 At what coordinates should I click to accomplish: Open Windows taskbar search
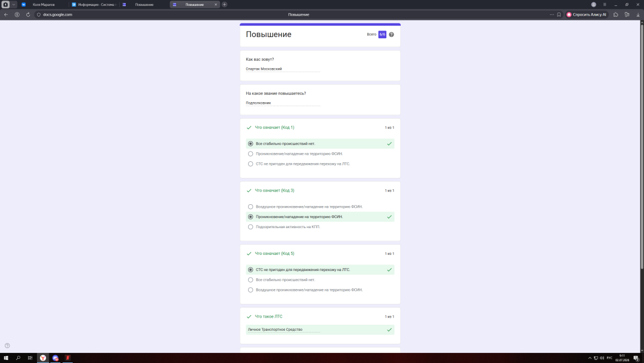pyautogui.click(x=18, y=358)
